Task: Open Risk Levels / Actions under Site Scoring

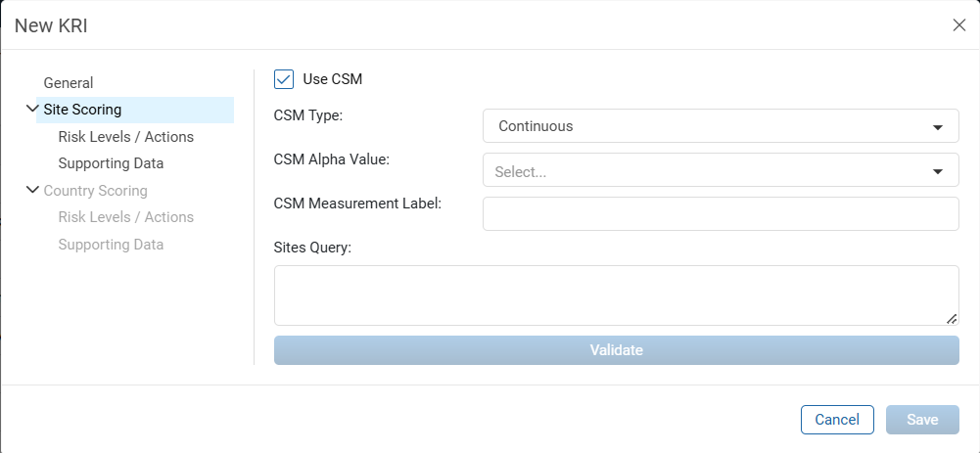Action: 126,137
